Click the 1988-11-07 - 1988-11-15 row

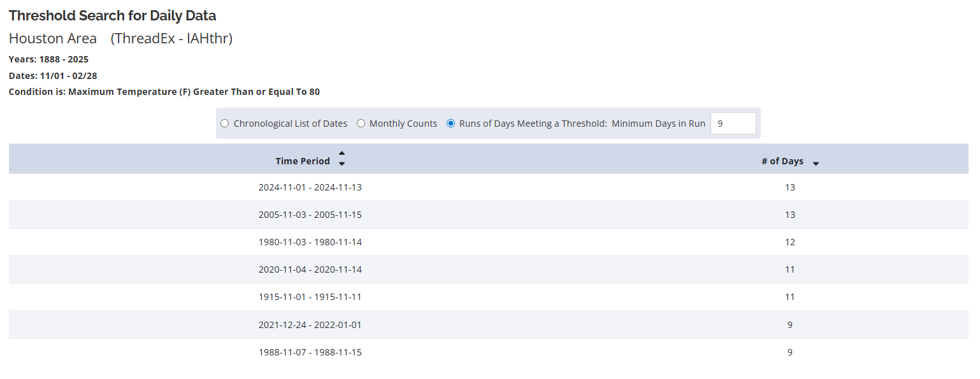tap(310, 352)
